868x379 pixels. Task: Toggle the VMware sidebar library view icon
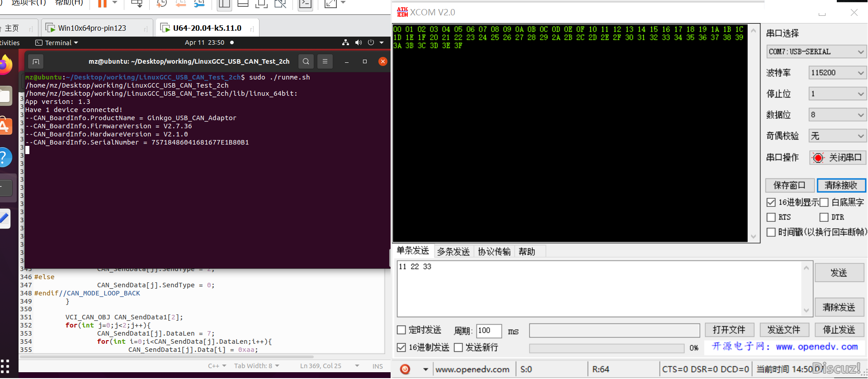(224, 4)
